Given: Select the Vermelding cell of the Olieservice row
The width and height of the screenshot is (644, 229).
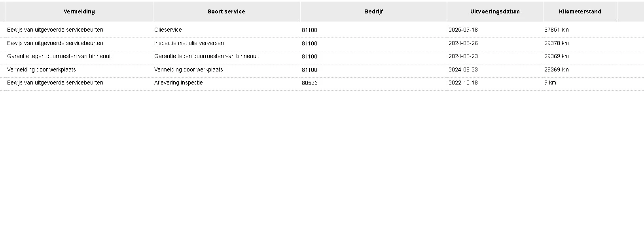Looking at the screenshot, I should (55, 30).
